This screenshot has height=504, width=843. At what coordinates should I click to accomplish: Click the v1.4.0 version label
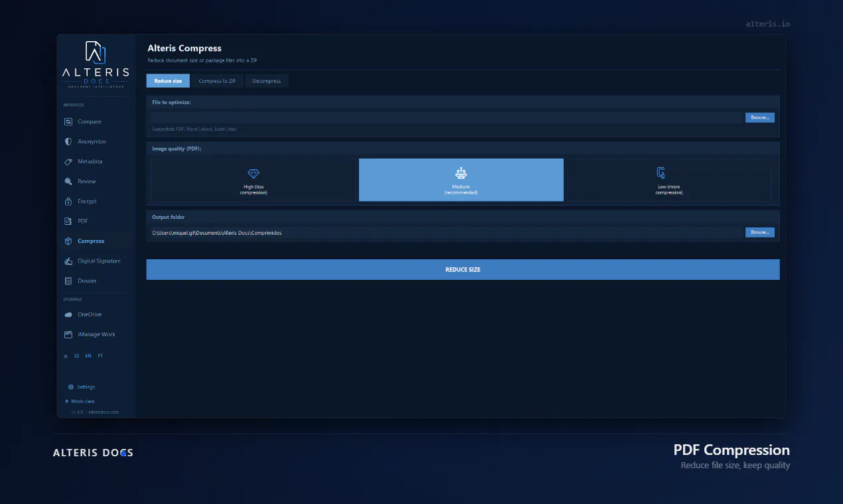(78, 412)
